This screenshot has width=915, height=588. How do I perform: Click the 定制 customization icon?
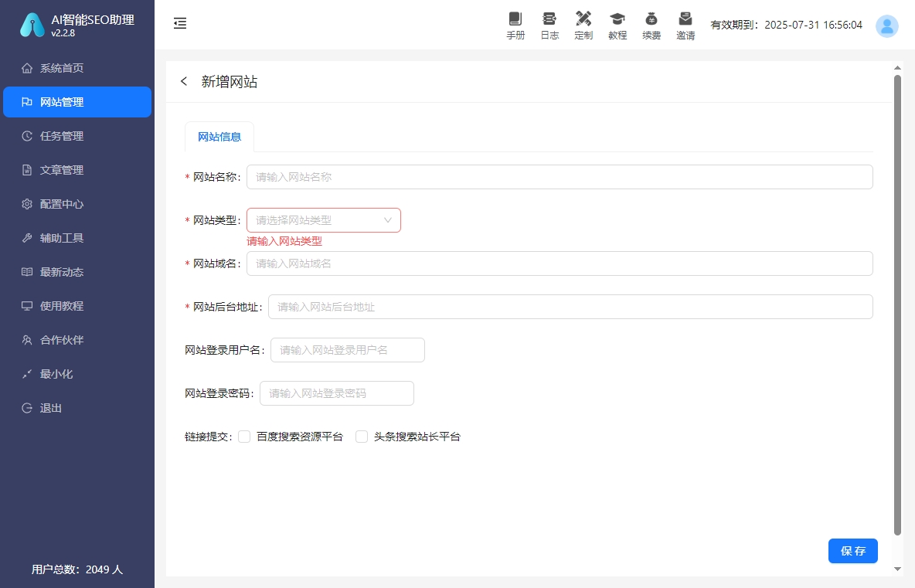[583, 24]
